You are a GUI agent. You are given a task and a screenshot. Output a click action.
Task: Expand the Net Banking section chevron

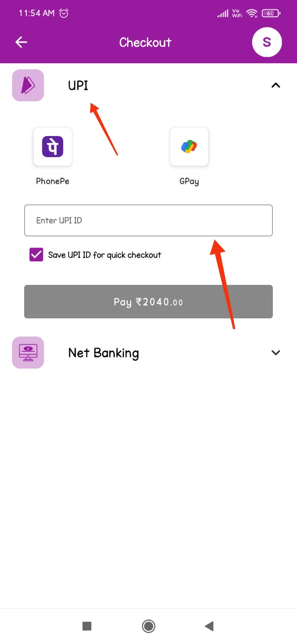coord(276,353)
